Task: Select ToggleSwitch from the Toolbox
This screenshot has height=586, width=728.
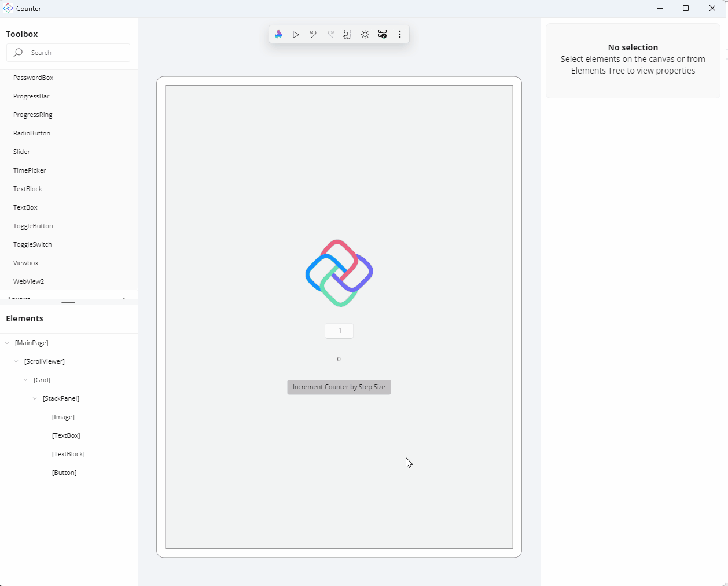Action: pos(32,244)
